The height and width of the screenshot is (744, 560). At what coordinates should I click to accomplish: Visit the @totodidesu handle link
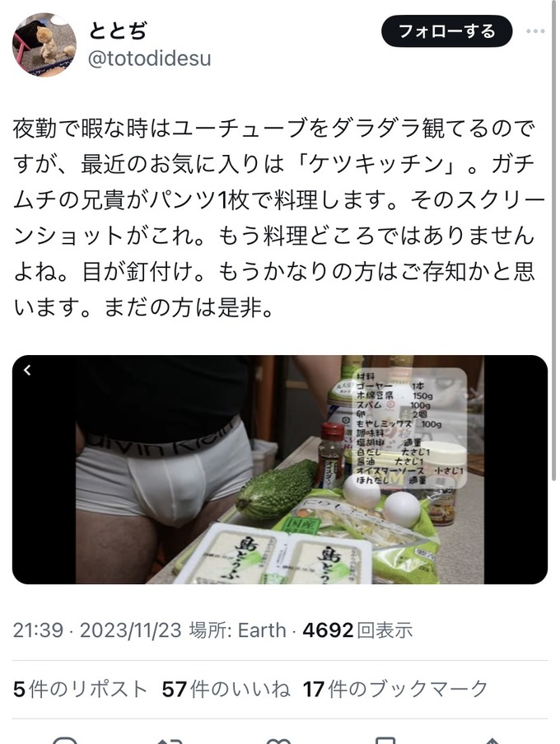149,58
